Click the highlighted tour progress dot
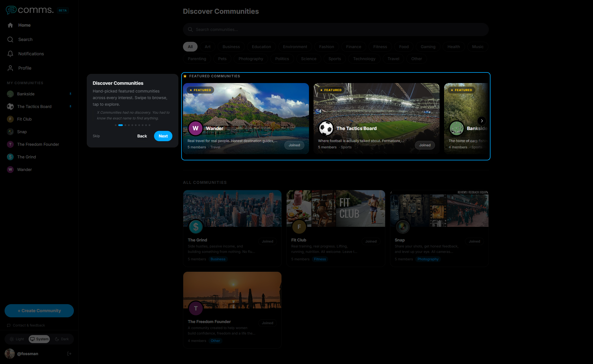 [121, 125]
